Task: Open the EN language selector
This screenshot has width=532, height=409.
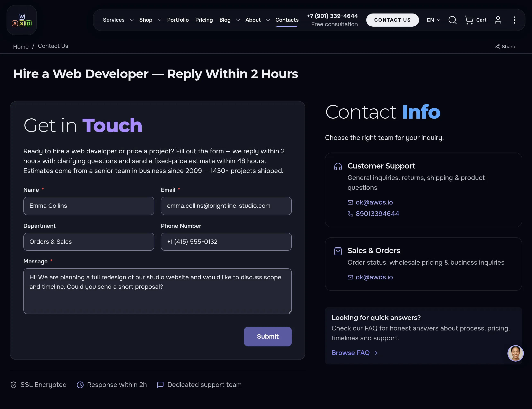Action: 433,20
